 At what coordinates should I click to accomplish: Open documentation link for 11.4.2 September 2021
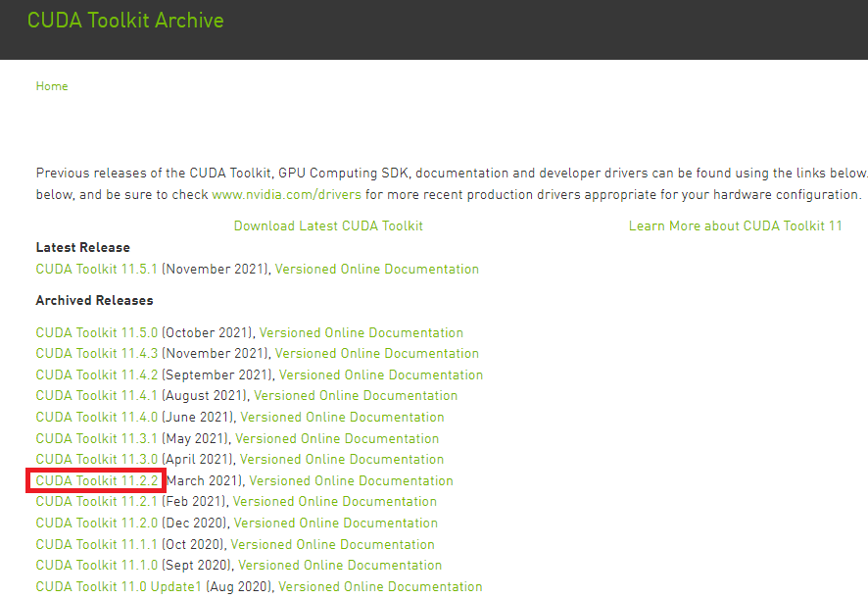381,375
